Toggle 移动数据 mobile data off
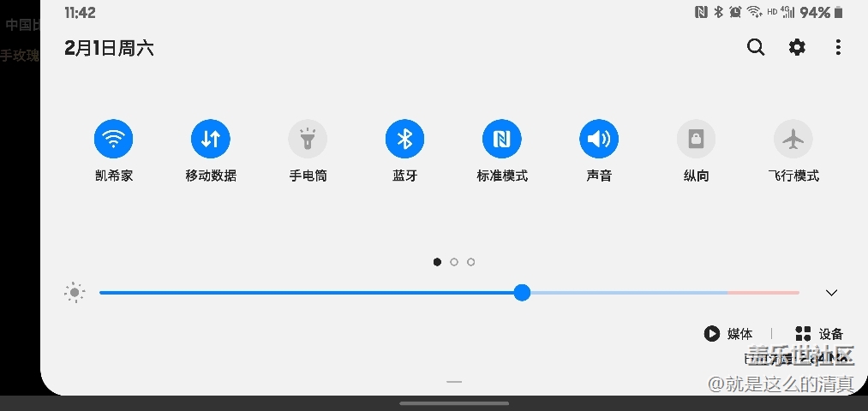868x411 pixels. [210, 139]
